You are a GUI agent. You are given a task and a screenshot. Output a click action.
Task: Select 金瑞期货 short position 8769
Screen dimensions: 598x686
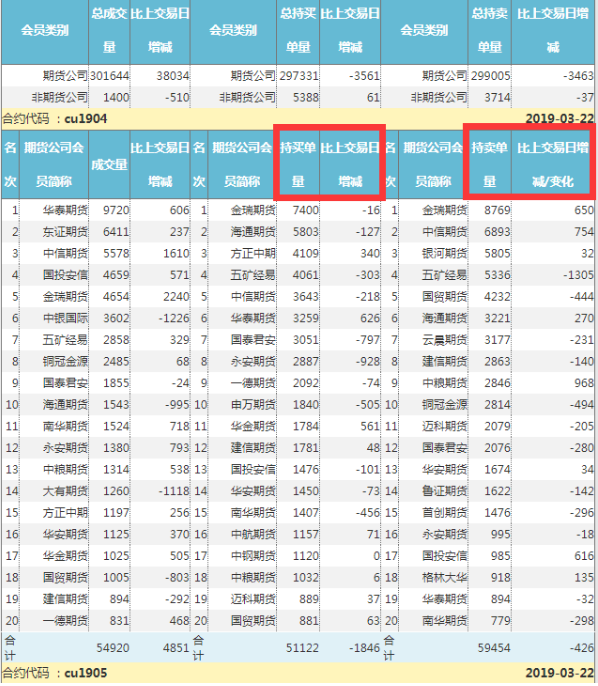pos(497,210)
